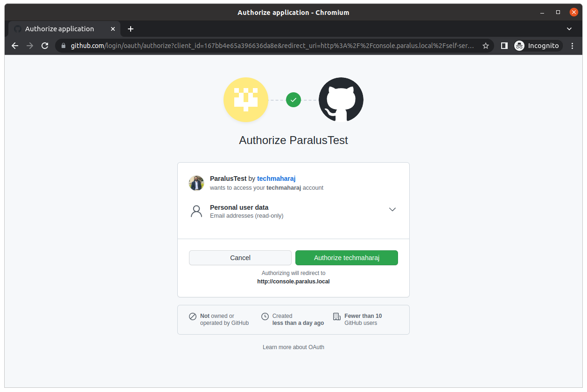Close the Chromium window

pyautogui.click(x=573, y=12)
